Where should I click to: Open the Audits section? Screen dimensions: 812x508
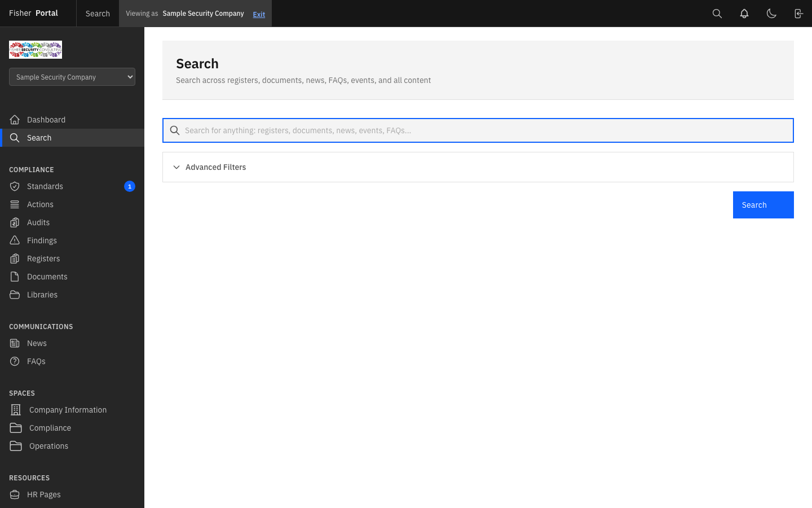coord(38,222)
